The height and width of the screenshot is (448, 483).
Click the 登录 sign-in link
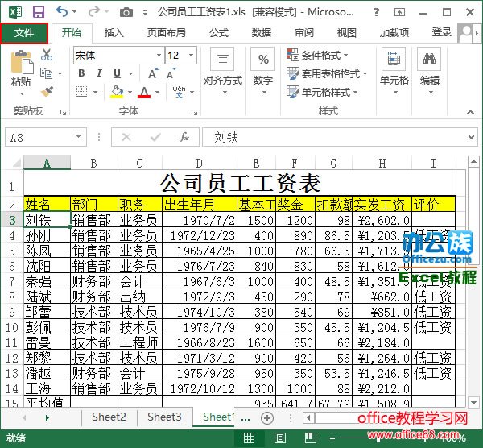441,32
